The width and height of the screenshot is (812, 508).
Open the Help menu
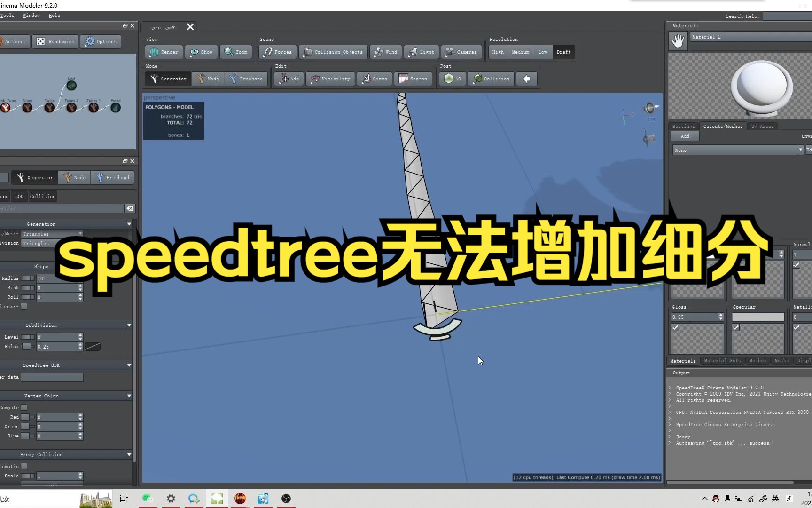(55, 16)
